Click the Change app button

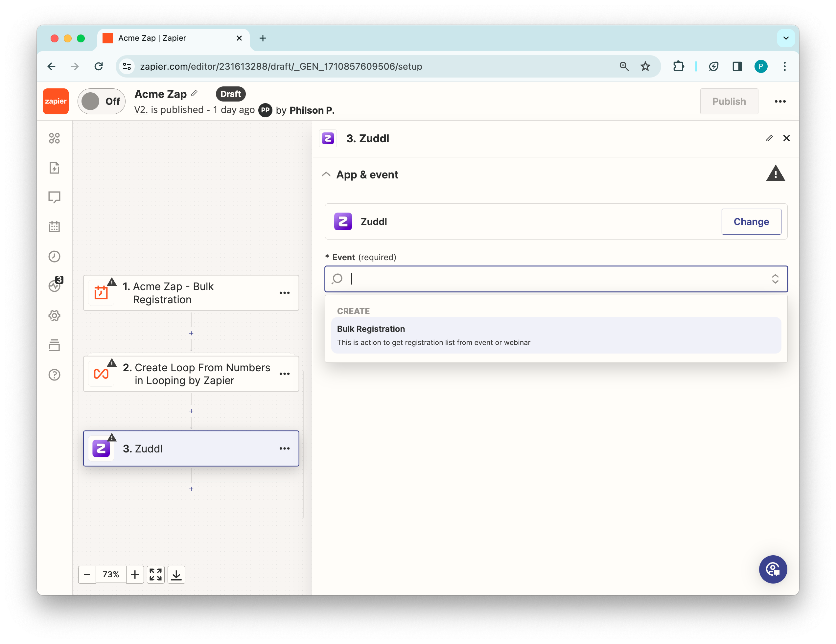pyautogui.click(x=751, y=221)
